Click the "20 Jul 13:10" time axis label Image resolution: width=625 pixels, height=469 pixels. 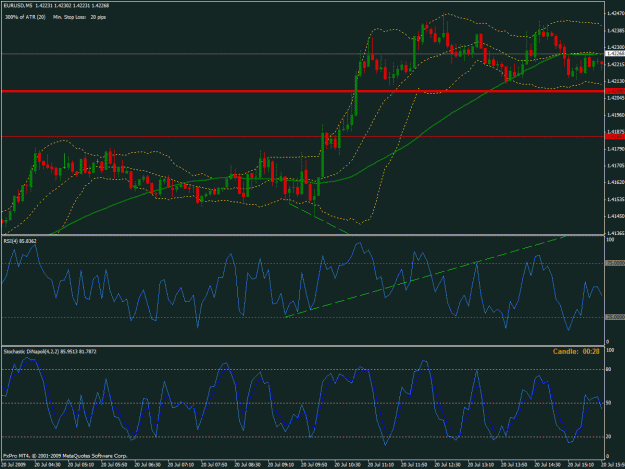[482, 465]
